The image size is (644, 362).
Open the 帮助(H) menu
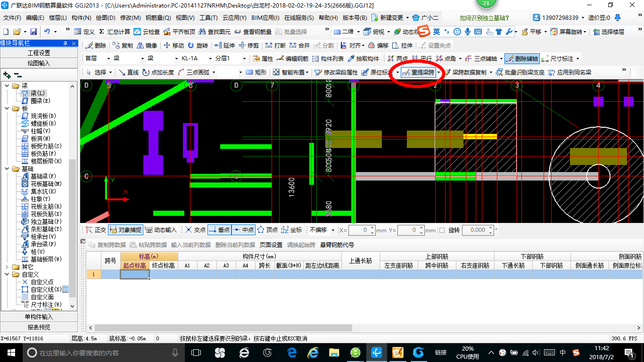328,18
